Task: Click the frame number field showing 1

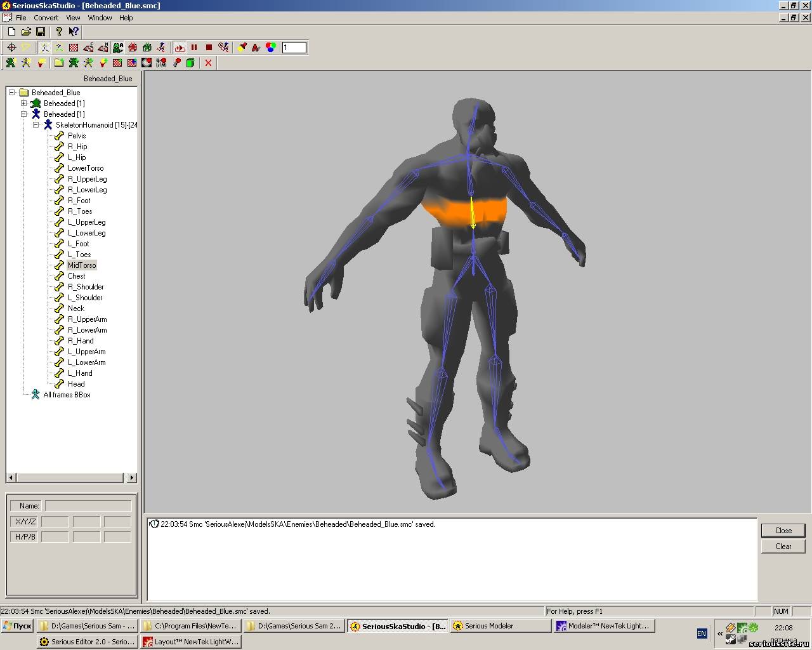Action: pyautogui.click(x=294, y=48)
